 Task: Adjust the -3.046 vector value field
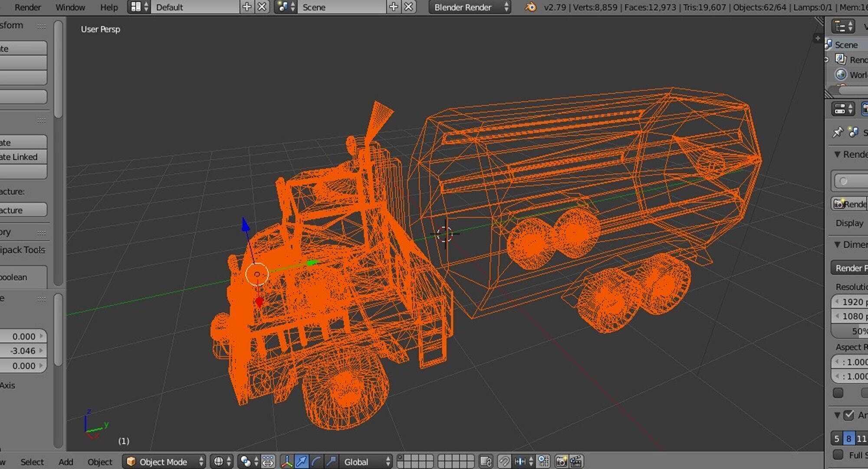click(23, 351)
